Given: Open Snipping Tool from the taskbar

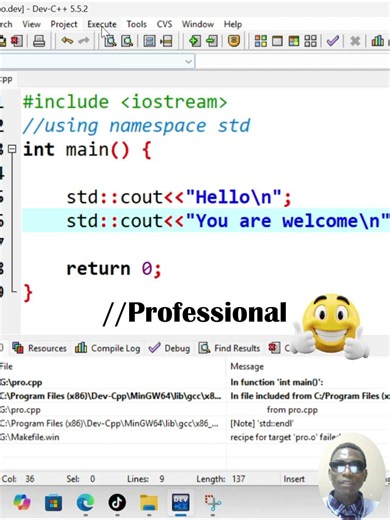Looking at the screenshot, I should [x=213, y=502].
